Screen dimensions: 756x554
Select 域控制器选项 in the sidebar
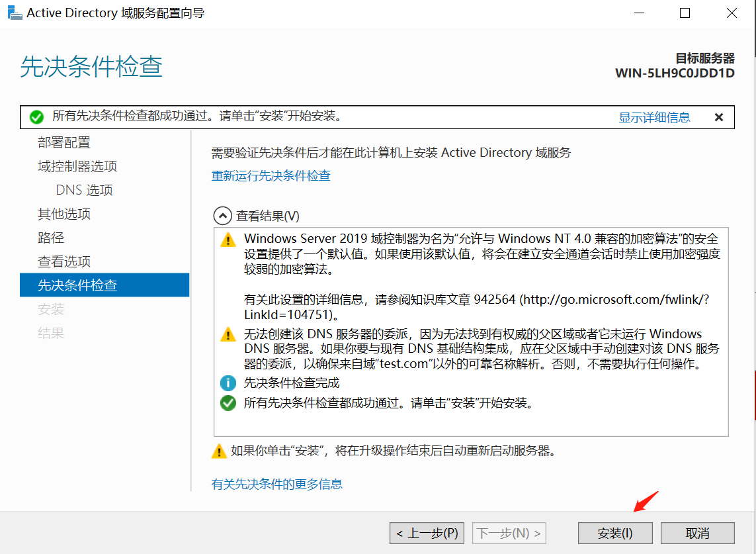(77, 166)
